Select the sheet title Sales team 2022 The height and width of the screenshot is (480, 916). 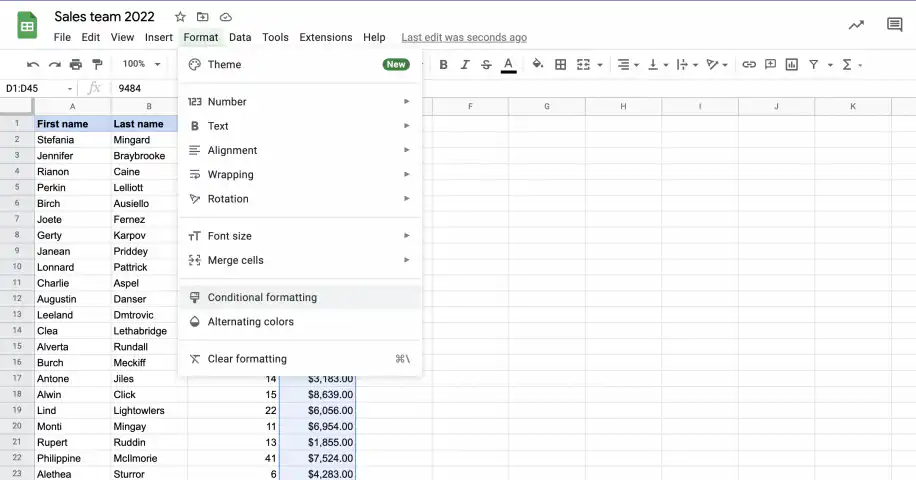pyautogui.click(x=105, y=17)
